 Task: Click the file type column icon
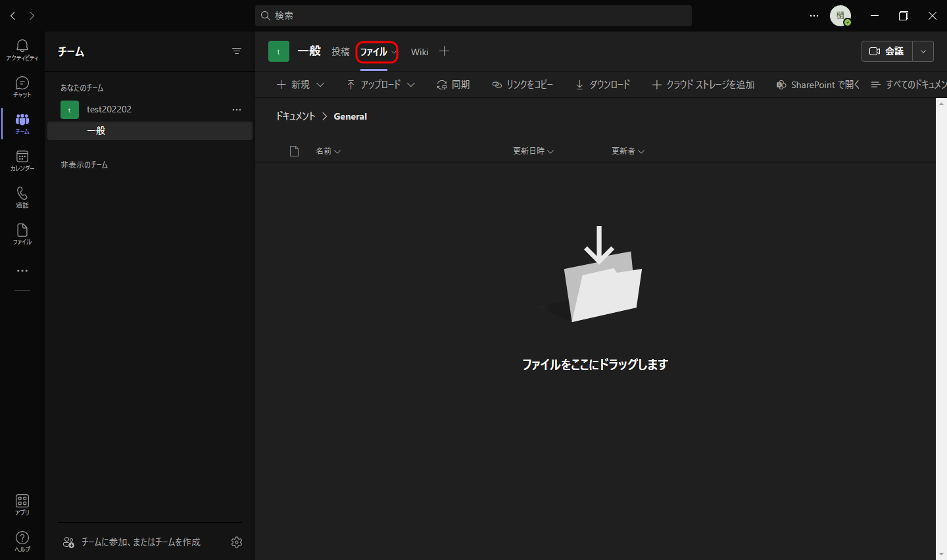click(x=294, y=151)
